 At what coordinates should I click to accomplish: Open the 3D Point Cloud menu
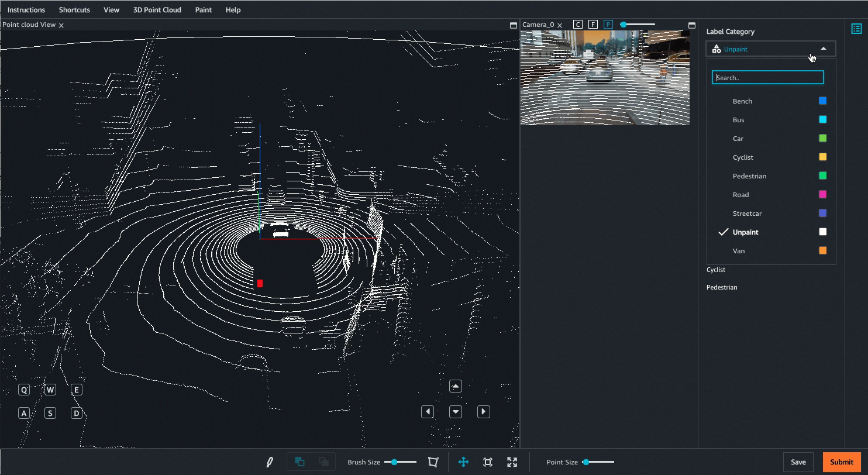click(157, 9)
